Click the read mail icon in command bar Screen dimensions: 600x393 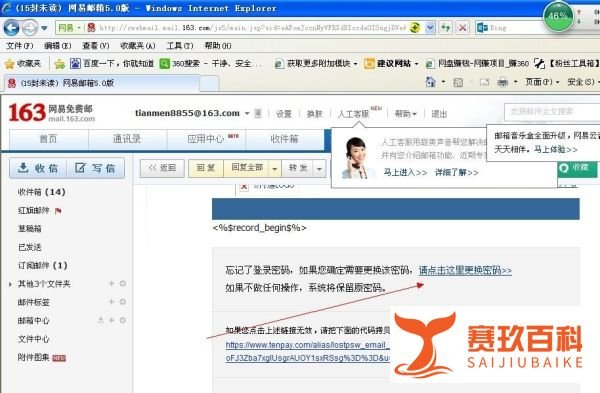click(484, 82)
